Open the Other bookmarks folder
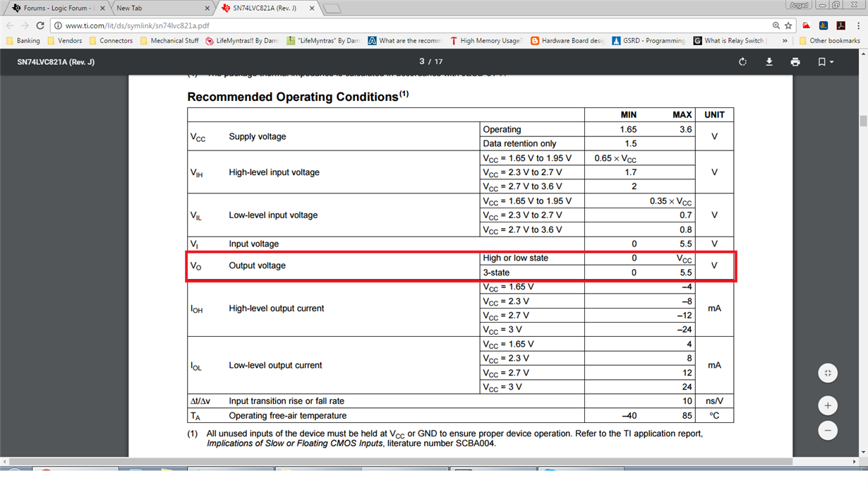Screen dimensions: 868x490 coord(829,41)
